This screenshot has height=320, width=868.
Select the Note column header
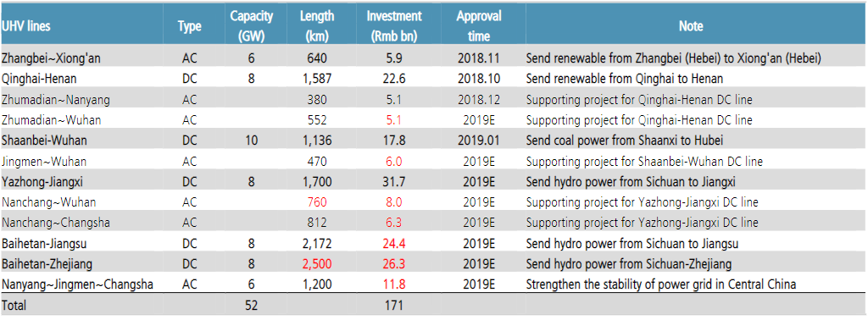[690, 26]
